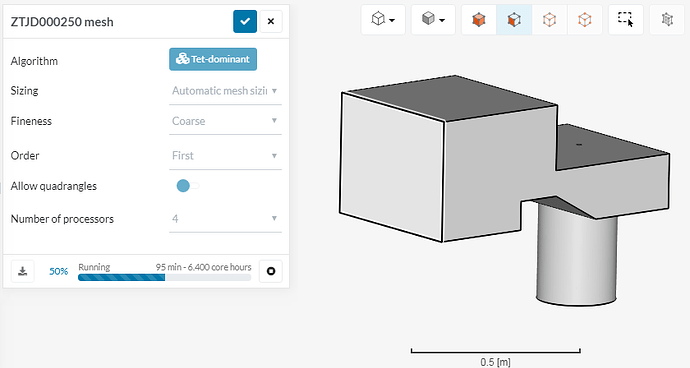Click the ZTJD000250 mesh title
This screenshot has width=690, height=368.
click(62, 22)
